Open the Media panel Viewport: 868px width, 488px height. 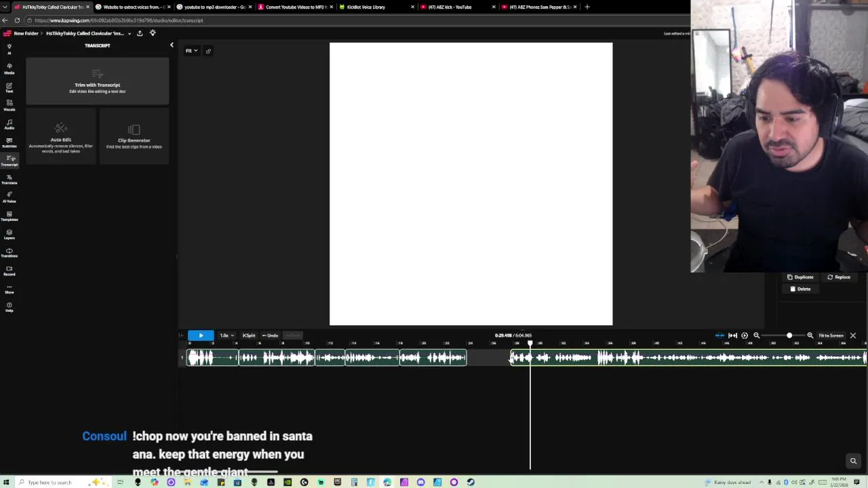point(9,68)
